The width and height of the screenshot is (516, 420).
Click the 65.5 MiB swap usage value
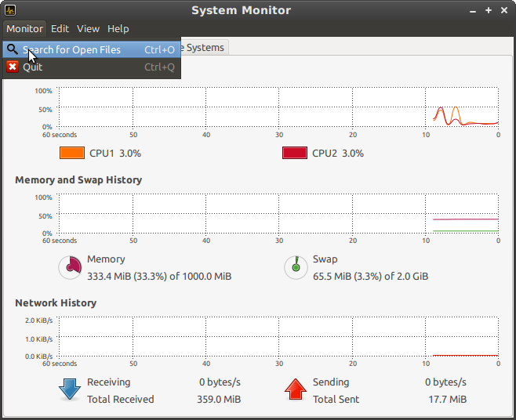click(x=371, y=277)
